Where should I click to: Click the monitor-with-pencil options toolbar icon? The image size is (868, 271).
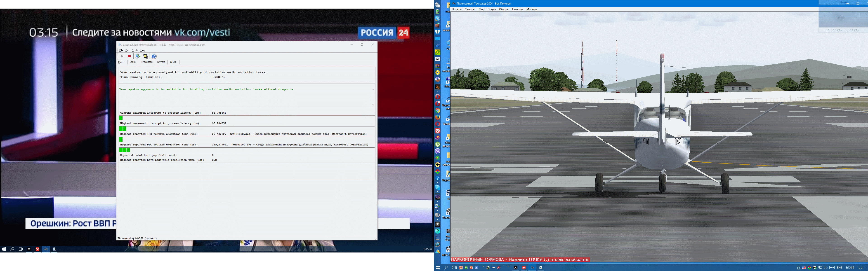pos(138,56)
